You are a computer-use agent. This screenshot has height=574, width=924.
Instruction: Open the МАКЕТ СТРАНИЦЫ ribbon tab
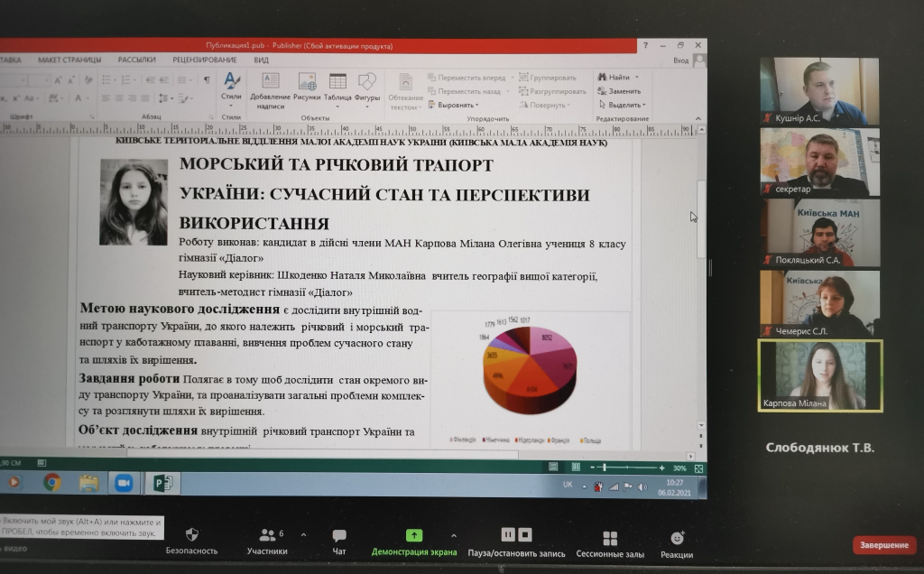(69, 60)
